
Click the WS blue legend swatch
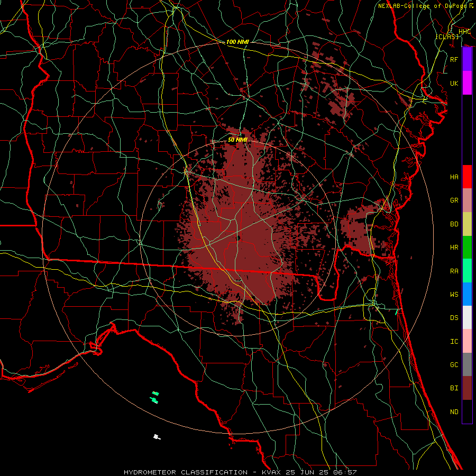467,294
